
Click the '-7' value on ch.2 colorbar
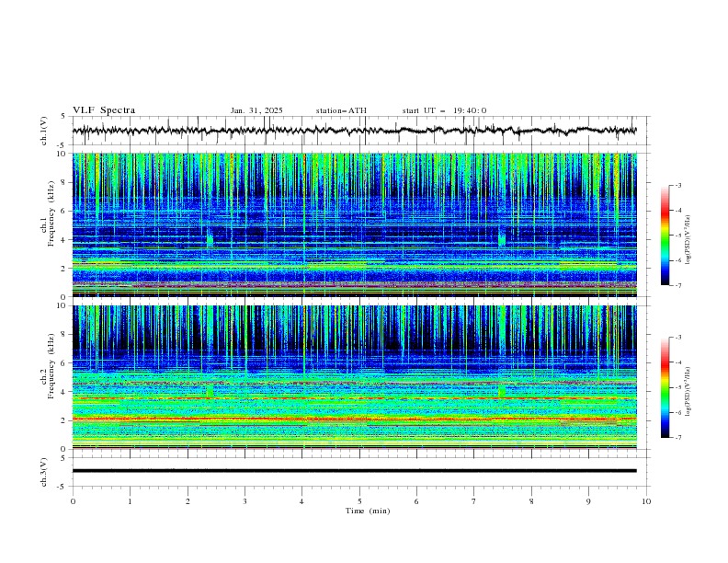(x=677, y=437)
